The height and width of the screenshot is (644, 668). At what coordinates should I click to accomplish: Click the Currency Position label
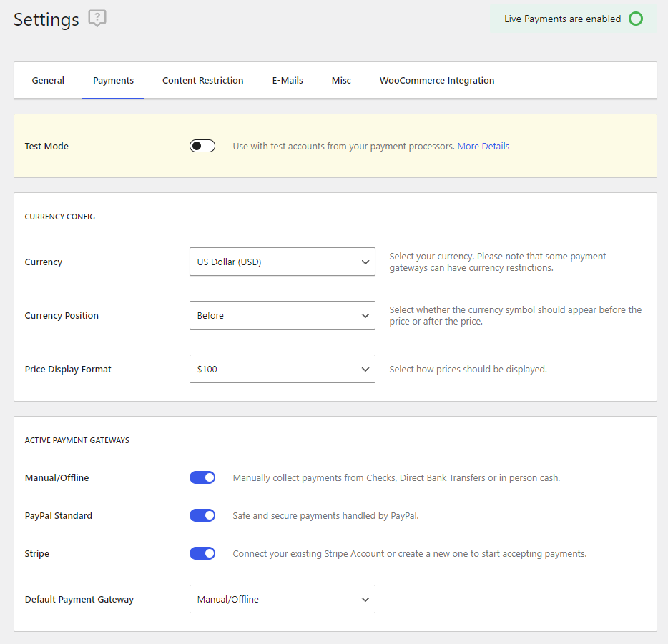(62, 315)
